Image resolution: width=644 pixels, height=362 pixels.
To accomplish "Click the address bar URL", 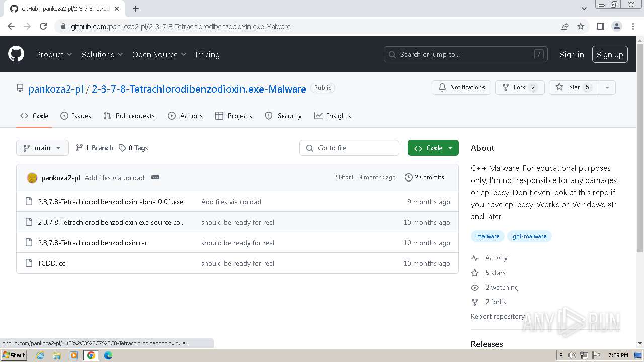I will click(181, 27).
